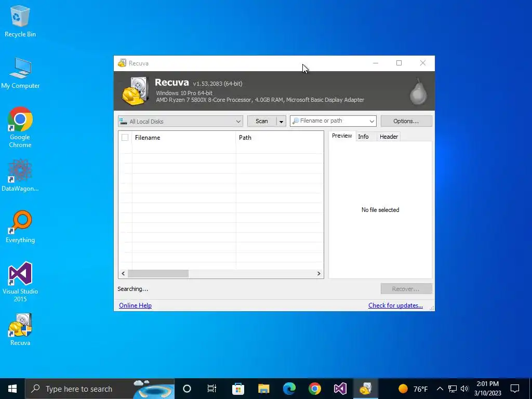Open Chrome from the taskbar
The height and width of the screenshot is (399, 532).
click(315, 389)
